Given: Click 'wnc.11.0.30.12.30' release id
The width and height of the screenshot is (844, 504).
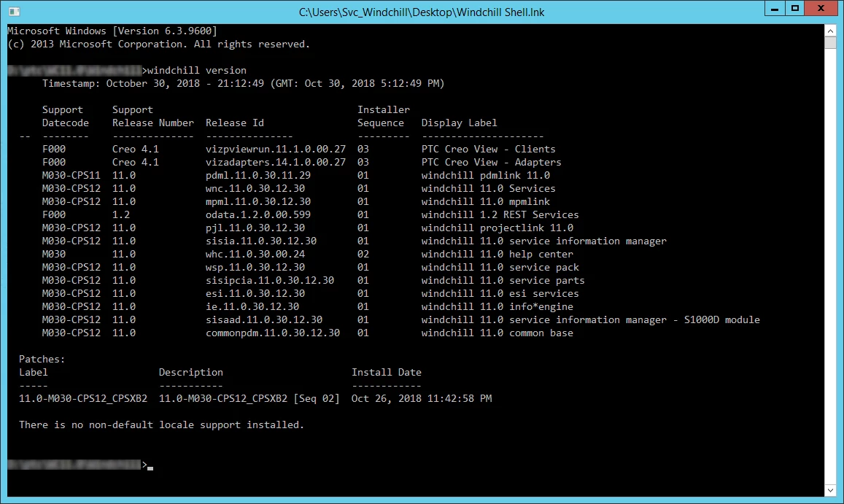Looking at the screenshot, I should [x=255, y=188].
